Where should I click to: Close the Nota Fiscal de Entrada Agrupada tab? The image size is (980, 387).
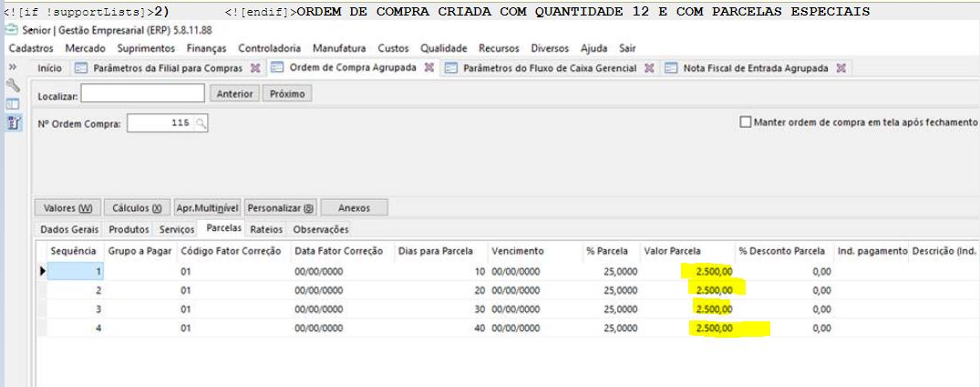(x=841, y=68)
